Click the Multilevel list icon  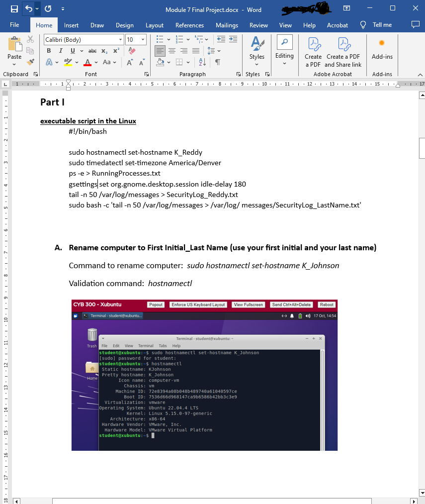pos(199,39)
